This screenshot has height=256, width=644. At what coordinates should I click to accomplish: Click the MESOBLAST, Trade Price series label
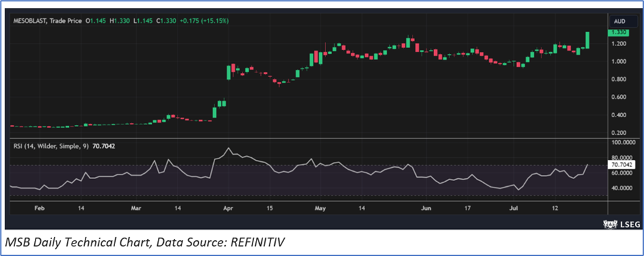click(47, 20)
